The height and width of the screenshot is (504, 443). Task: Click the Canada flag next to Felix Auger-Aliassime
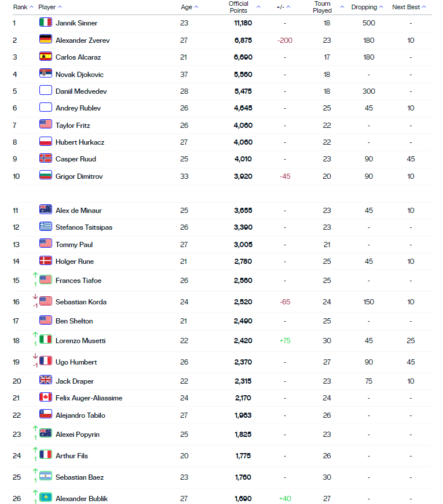pos(45,398)
